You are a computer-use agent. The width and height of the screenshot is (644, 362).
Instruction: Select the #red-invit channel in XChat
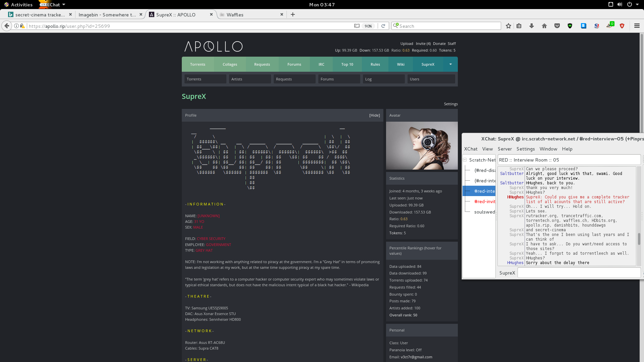[x=484, y=201]
